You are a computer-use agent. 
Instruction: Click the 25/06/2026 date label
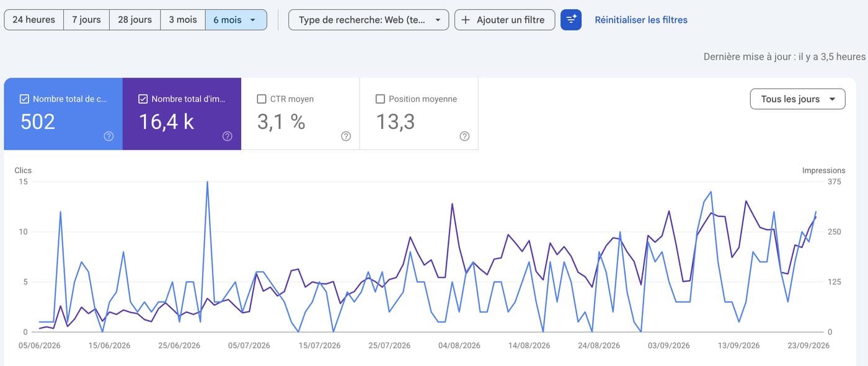179,346
